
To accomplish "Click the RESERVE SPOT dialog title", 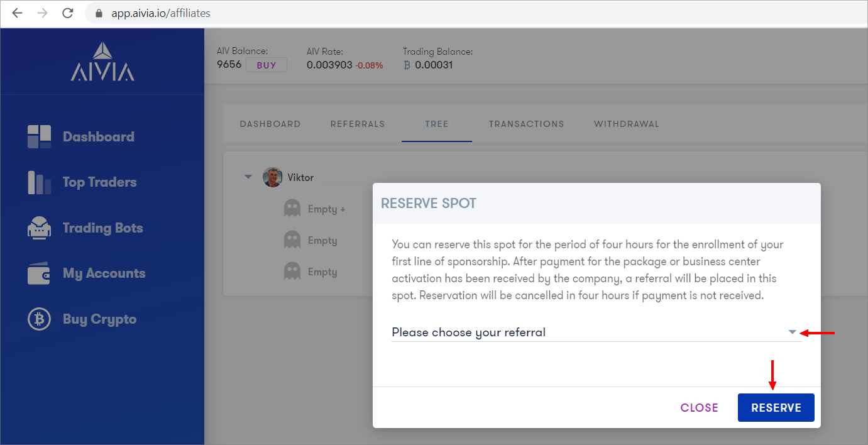I will pyautogui.click(x=429, y=203).
